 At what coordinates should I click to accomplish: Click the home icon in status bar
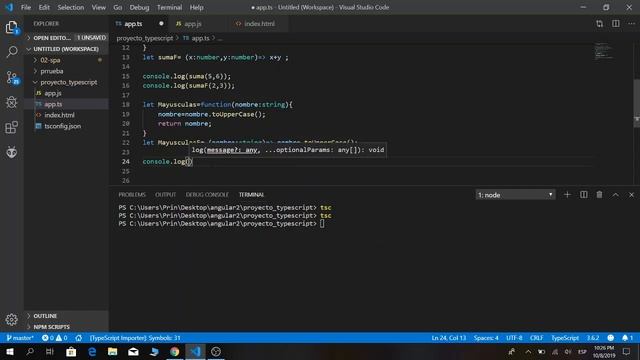click(79, 338)
